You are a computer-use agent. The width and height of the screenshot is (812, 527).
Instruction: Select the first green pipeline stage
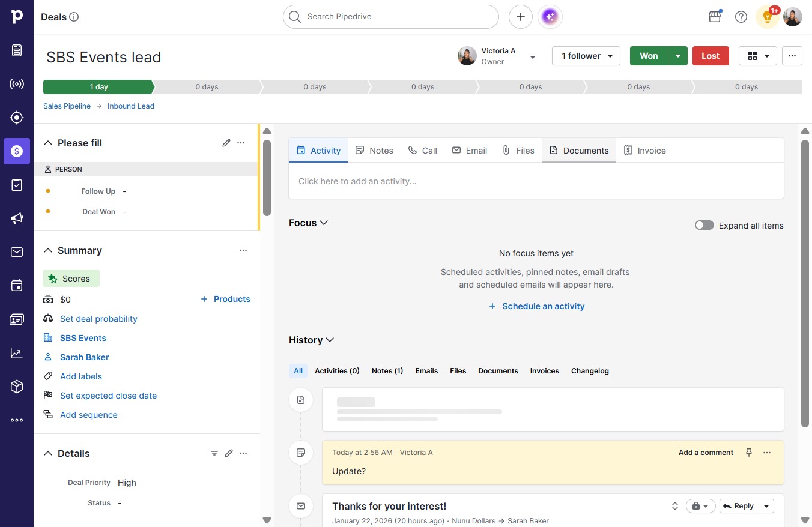(98, 87)
